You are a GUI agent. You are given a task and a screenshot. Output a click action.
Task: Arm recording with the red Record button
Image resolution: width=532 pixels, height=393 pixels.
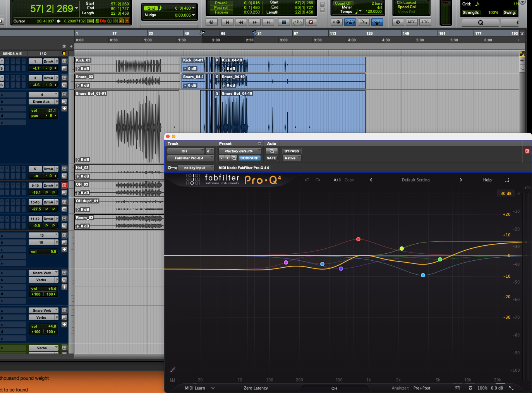tap(311, 22)
